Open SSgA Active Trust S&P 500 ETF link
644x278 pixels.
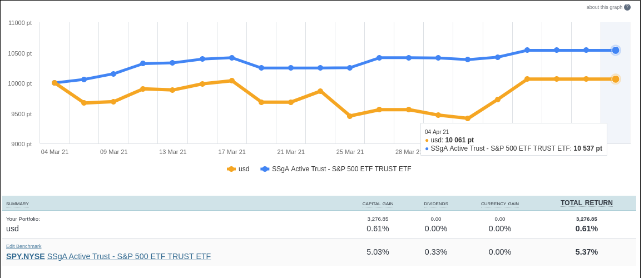coord(129,256)
